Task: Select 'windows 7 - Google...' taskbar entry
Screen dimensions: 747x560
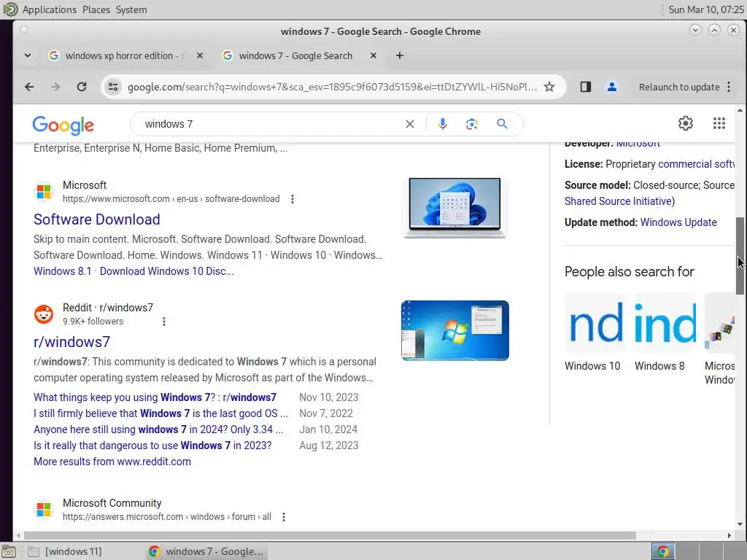Action: click(206, 551)
